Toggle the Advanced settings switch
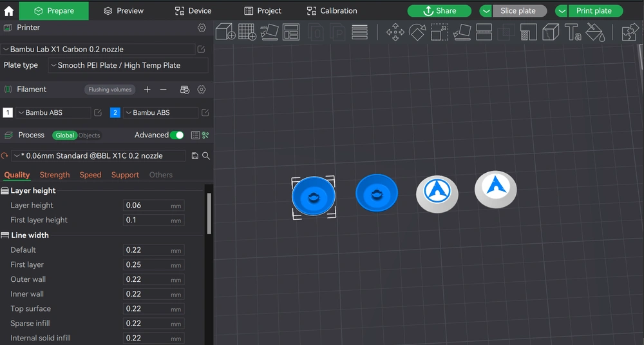The height and width of the screenshot is (345, 644). pos(176,135)
